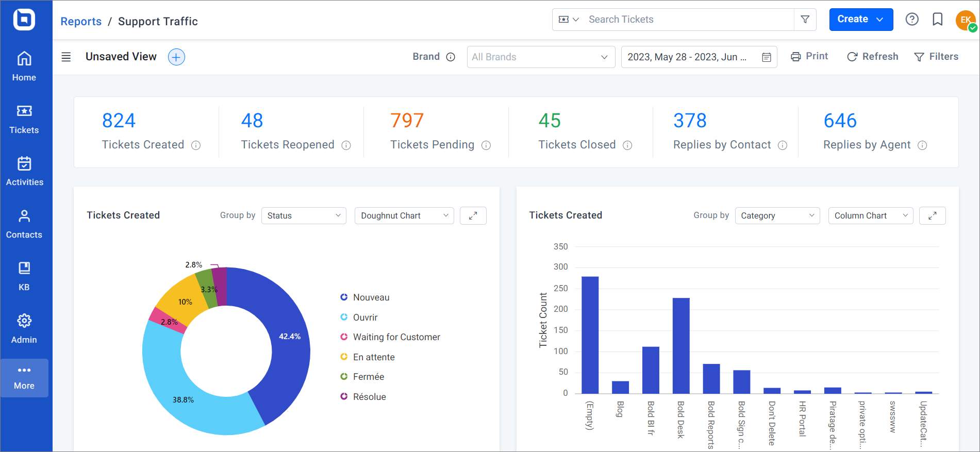Click the 378 Replies by Contact value
Screen dimensions: 980x452
[690, 121]
